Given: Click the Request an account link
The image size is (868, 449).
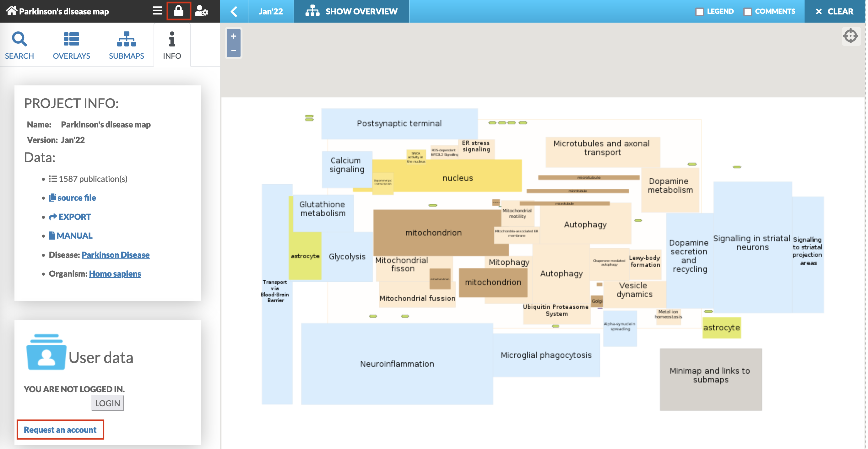Looking at the screenshot, I should [60, 430].
